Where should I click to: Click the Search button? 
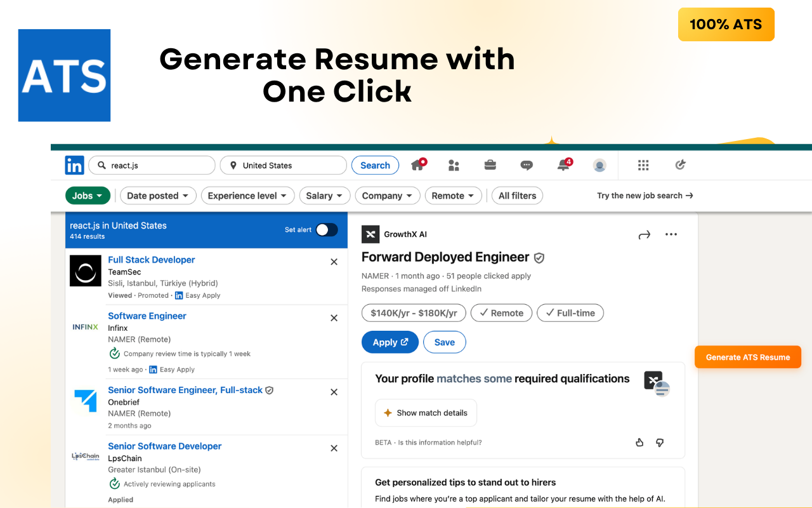pyautogui.click(x=375, y=165)
